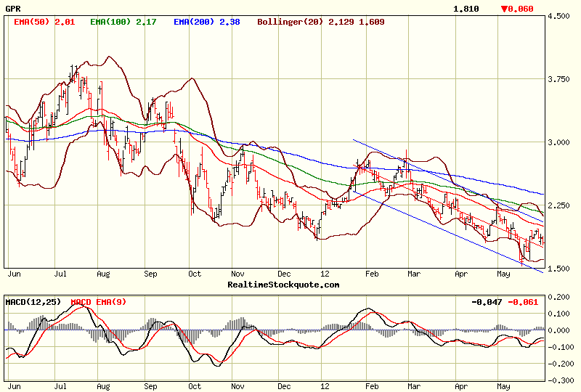Select Jul on the MACD panel axis

click(x=60, y=386)
